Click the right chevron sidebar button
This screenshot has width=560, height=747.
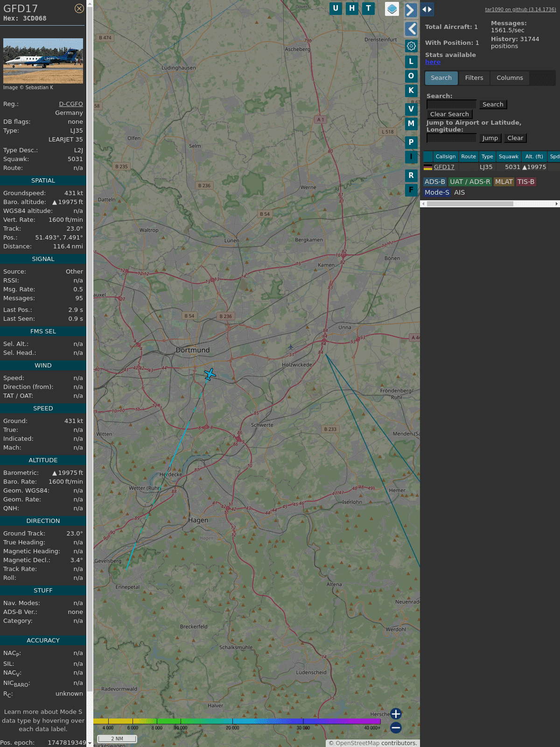pyautogui.click(x=411, y=10)
